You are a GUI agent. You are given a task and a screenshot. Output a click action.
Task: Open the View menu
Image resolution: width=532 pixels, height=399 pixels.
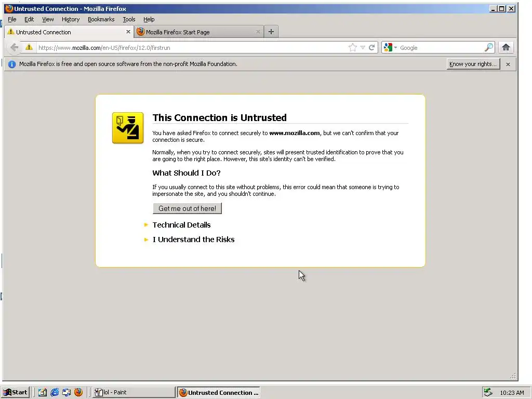pos(48,19)
